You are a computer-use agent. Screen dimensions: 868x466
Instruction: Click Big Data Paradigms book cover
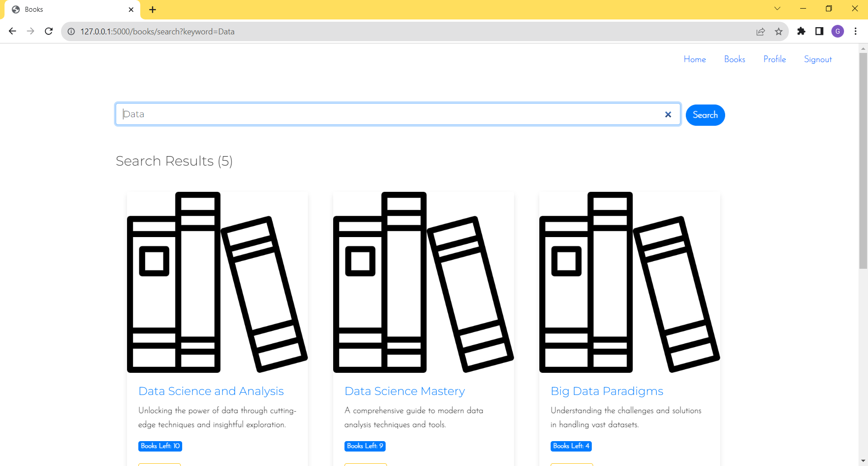pyautogui.click(x=630, y=282)
